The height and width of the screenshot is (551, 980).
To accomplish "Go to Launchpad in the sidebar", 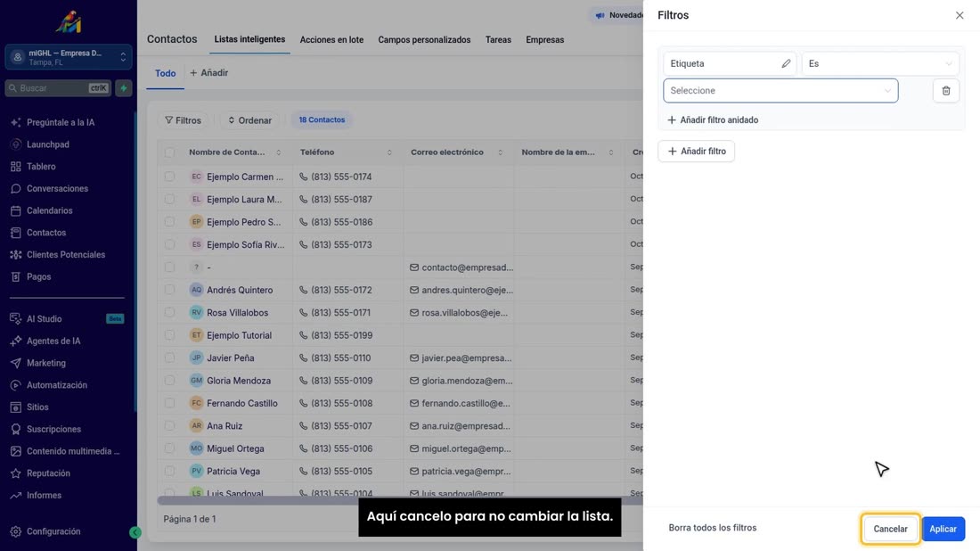I will (x=48, y=144).
